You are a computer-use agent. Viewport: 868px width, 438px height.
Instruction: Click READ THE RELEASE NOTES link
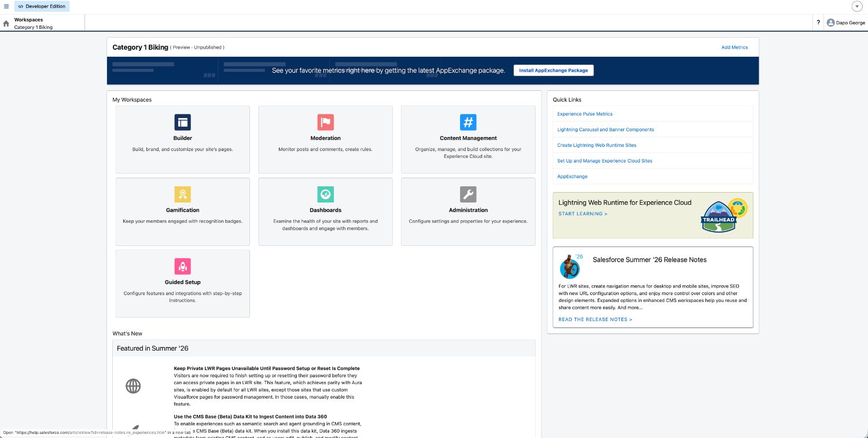[595, 319]
